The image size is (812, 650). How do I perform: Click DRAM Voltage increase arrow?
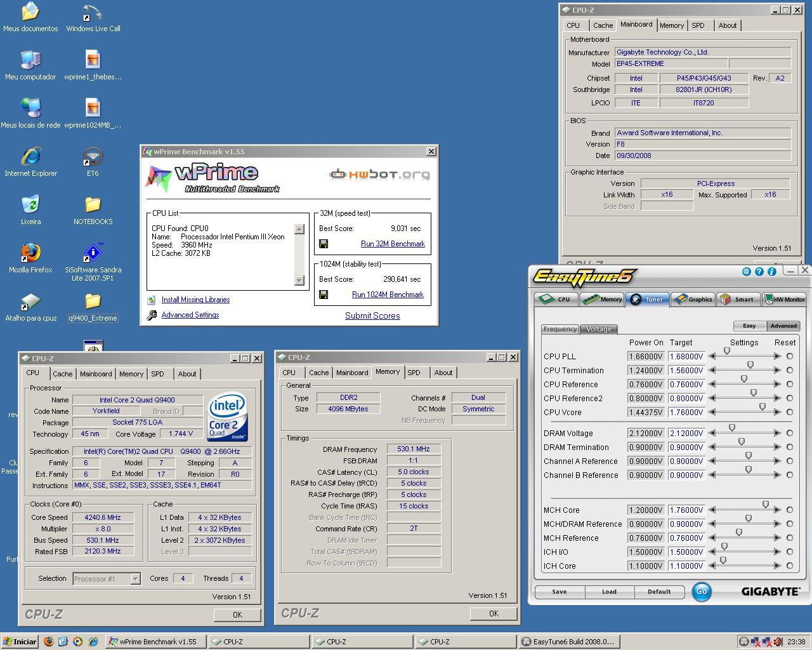[778, 433]
